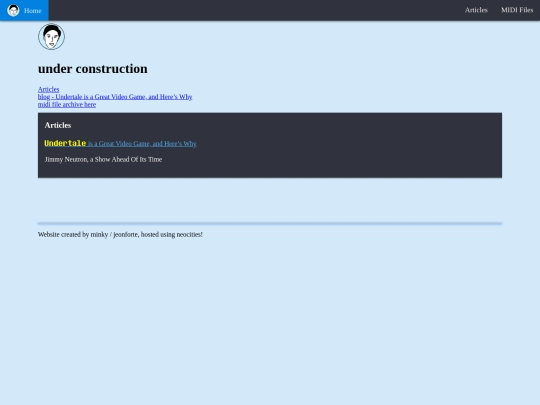540x405 pixels.
Task: Open Articles in the top navigation bar
Action: point(476,10)
